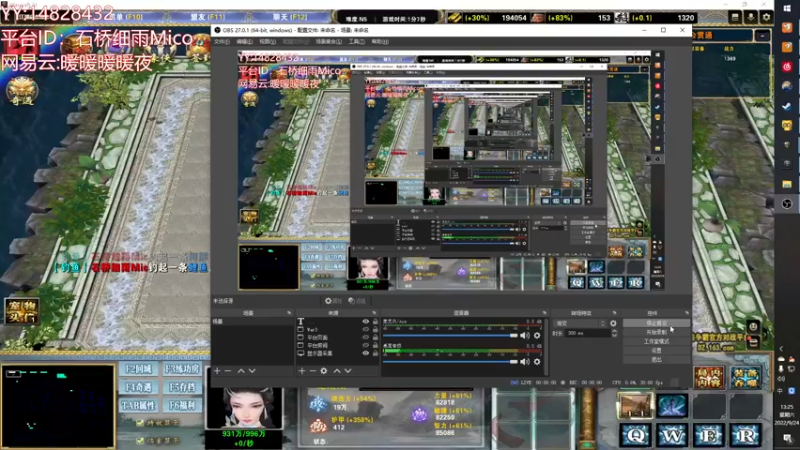Viewport: 800px width, 450px height.
Task: Lock the text source row
Action: click(376, 321)
